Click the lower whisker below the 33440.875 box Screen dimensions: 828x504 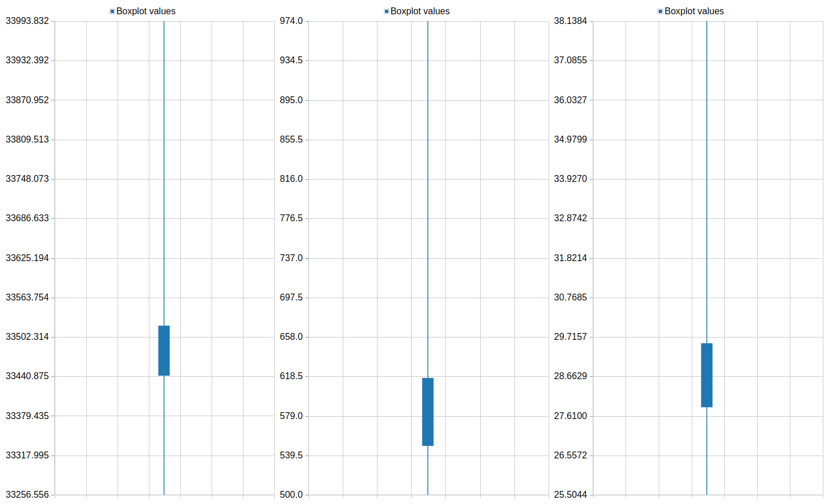pyautogui.click(x=164, y=435)
